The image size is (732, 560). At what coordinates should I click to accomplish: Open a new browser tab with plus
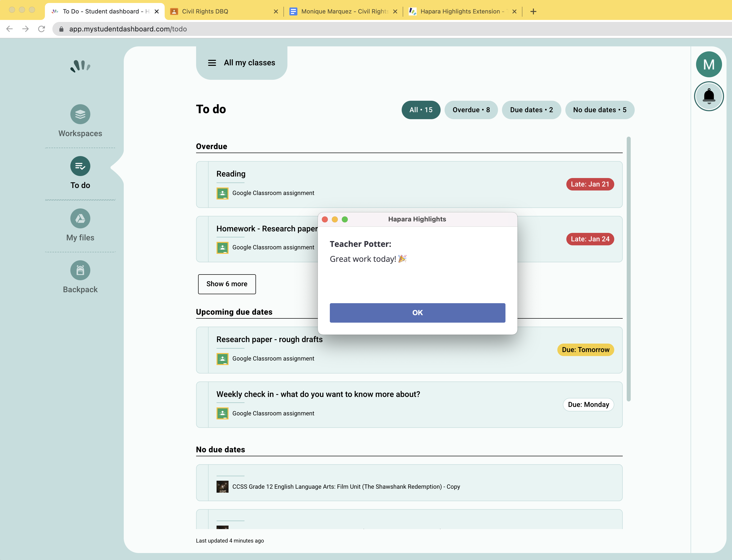click(533, 11)
